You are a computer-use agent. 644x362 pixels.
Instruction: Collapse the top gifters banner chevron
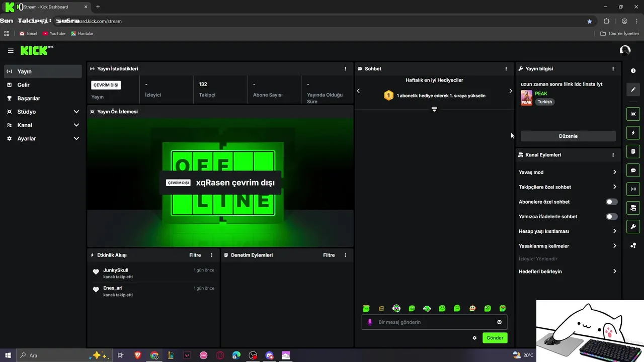click(x=434, y=109)
